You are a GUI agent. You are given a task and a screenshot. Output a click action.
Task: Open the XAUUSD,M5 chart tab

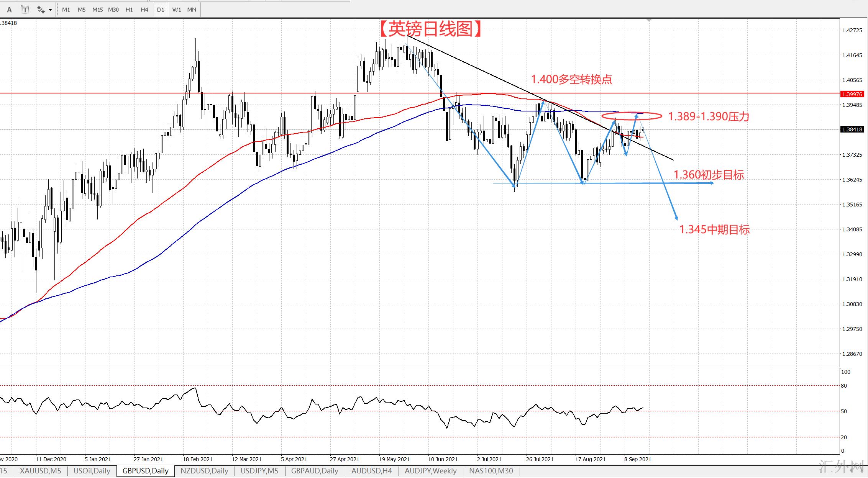(40, 471)
